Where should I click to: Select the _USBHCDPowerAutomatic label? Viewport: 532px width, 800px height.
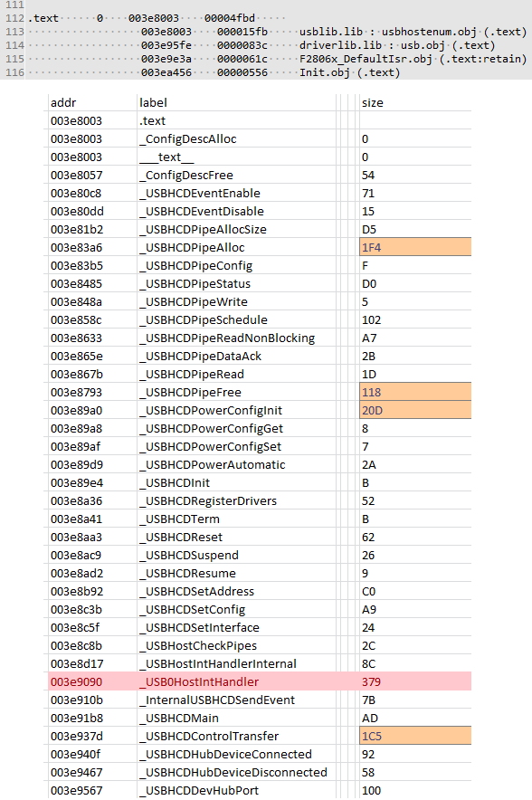point(213,465)
